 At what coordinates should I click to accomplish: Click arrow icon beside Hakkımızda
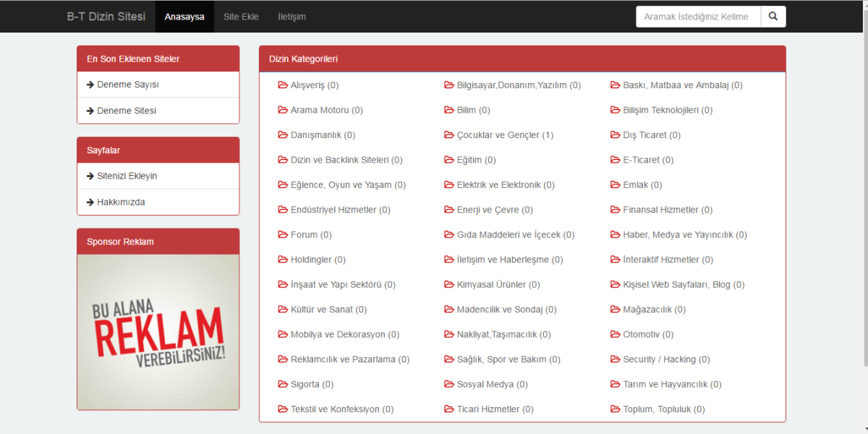coord(90,203)
